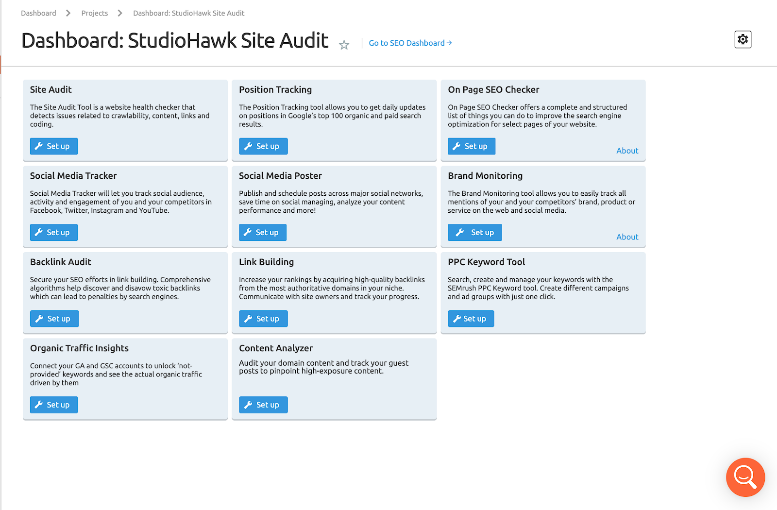Set up the Site Audit tool

coord(54,146)
